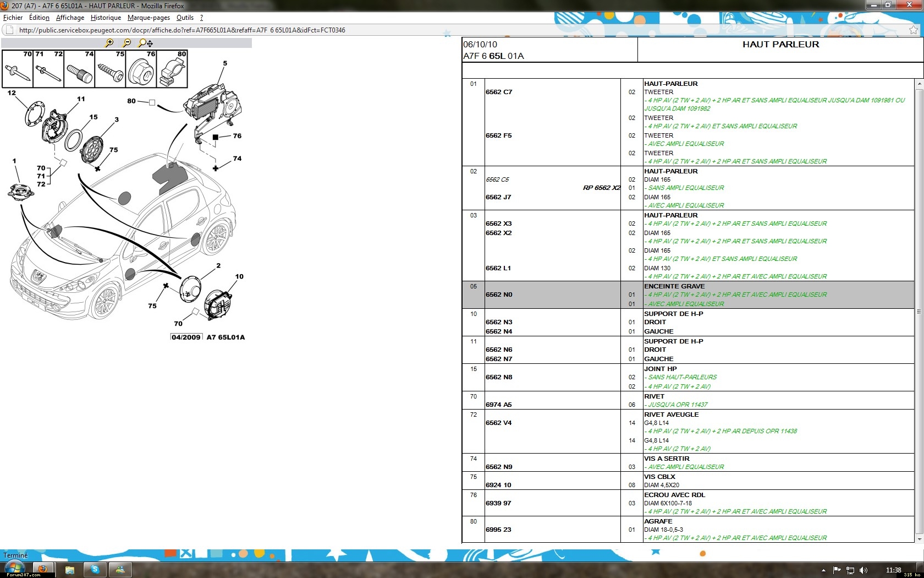Click AGRAFE row heading

click(x=658, y=521)
